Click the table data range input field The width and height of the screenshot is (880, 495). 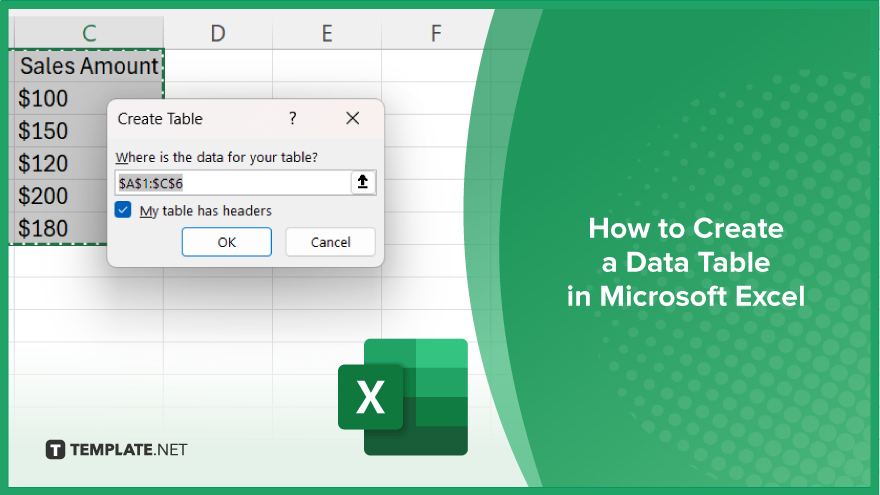233,183
